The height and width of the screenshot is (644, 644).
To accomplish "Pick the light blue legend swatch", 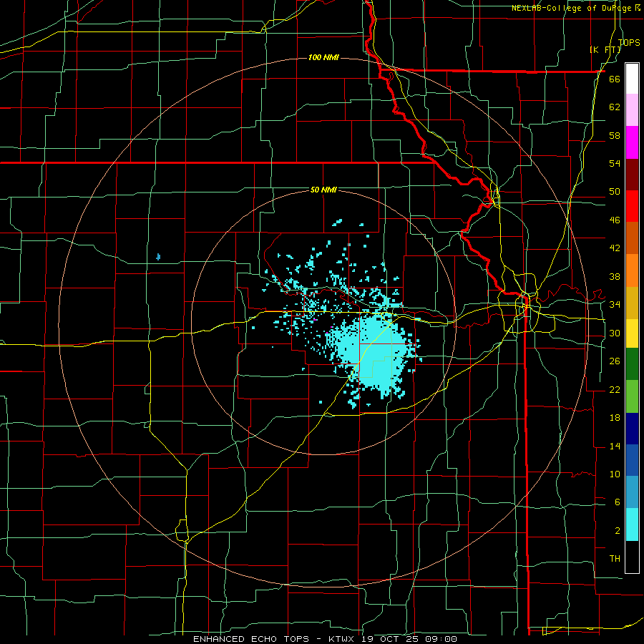I will 632,492.
